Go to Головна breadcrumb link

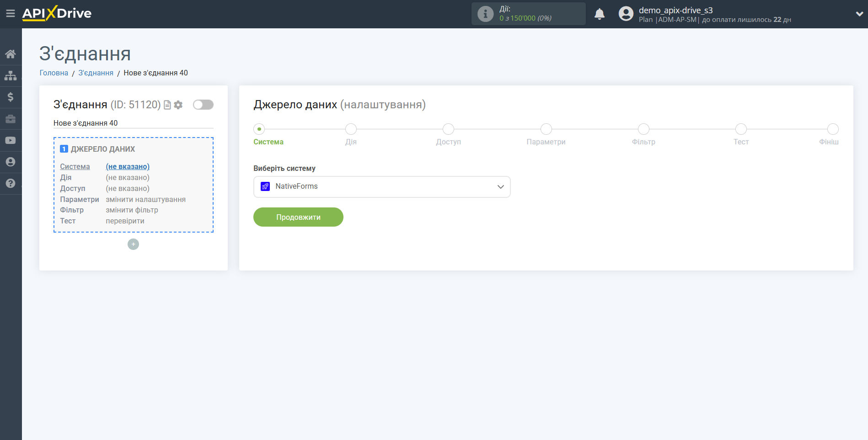[54, 73]
